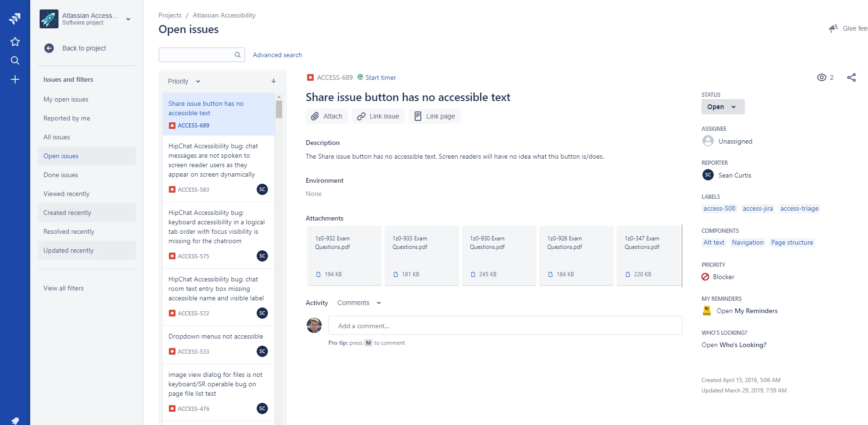Click the bug type icon beside ACCESS-689 header
The width and height of the screenshot is (868, 425).
[x=310, y=77]
